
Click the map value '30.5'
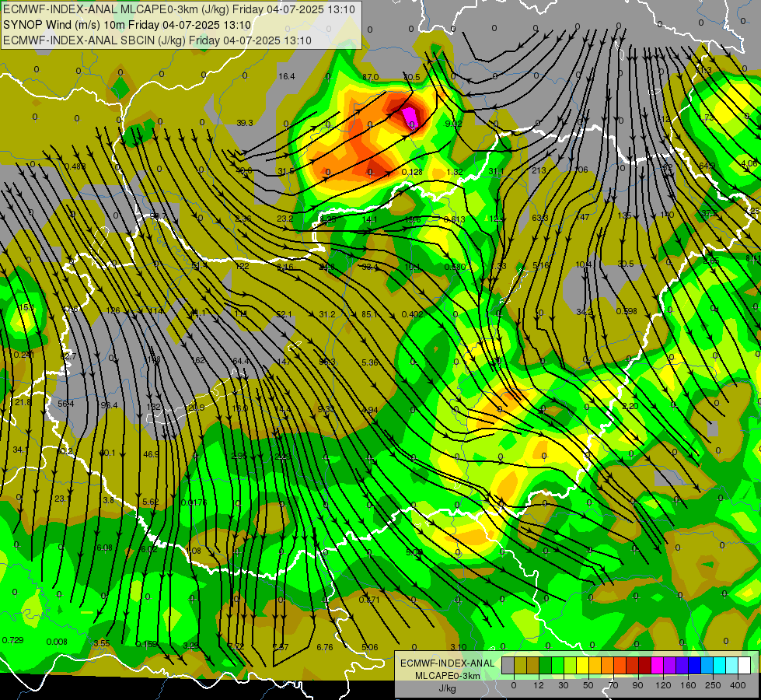coord(626,264)
